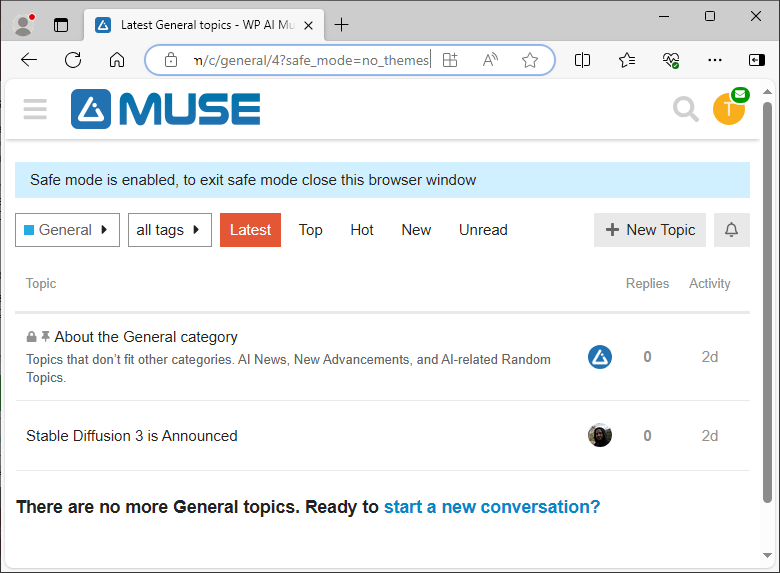This screenshot has height=573, width=780.
Task: Click the MUSE site logo
Action: pyautogui.click(x=166, y=109)
